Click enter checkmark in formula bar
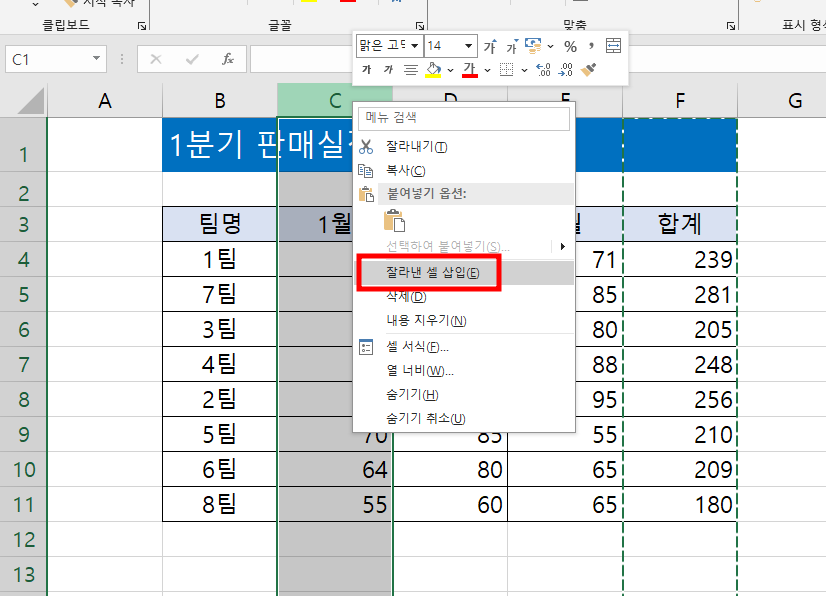The height and width of the screenshot is (596, 826). (192, 59)
